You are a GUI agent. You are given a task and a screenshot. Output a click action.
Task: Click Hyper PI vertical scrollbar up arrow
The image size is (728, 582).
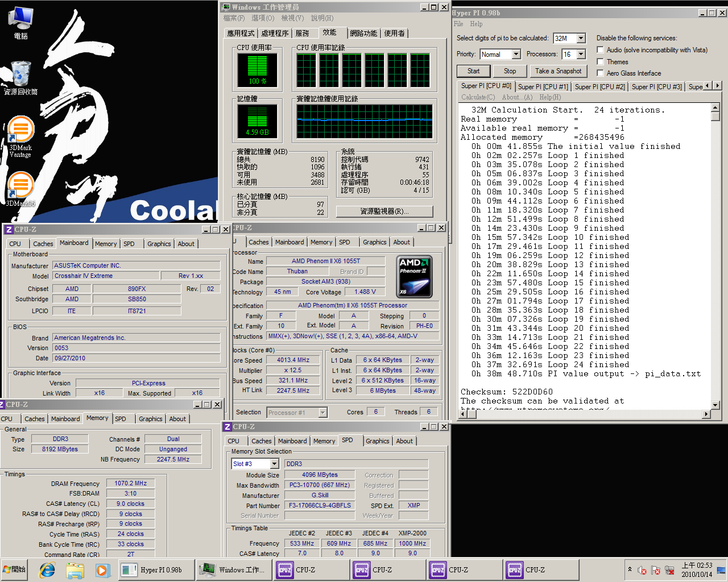pyautogui.click(x=715, y=107)
